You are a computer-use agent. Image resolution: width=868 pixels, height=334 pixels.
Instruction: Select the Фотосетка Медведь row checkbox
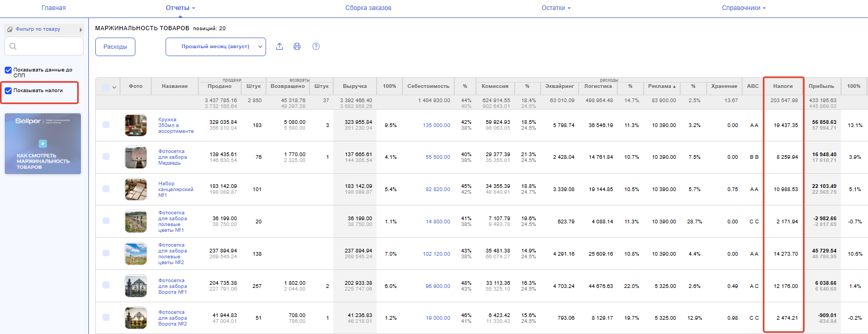106,157
